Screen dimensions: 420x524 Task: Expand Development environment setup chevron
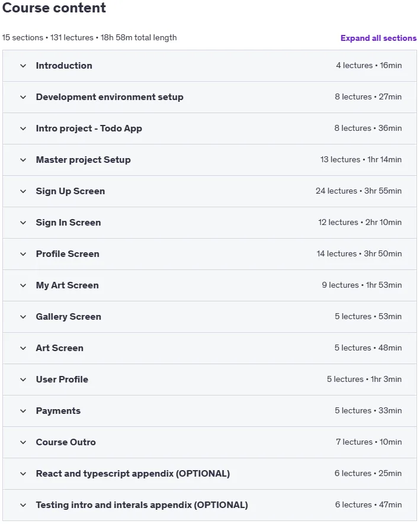[x=23, y=97]
